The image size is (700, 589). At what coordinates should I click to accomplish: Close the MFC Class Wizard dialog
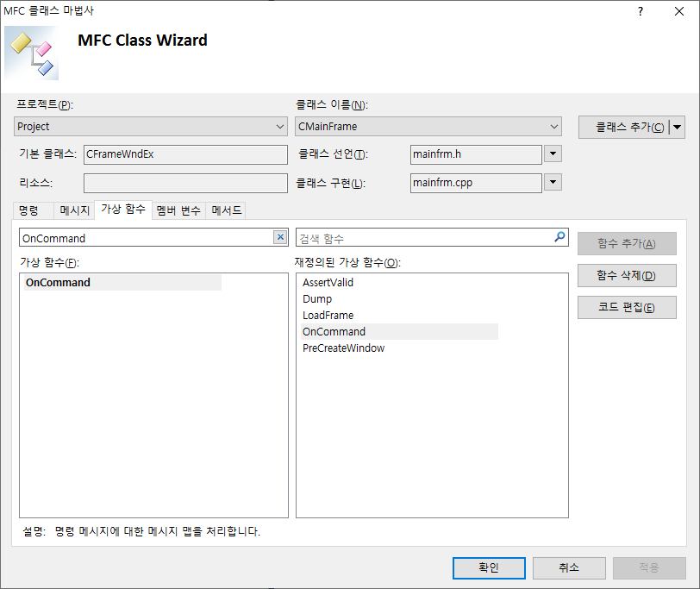tap(679, 11)
